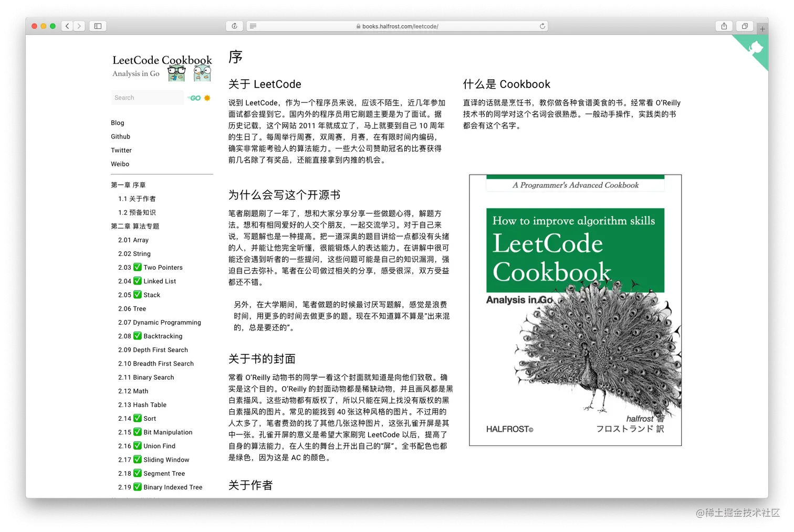Image resolution: width=794 pixels, height=532 pixels.
Task: Go forward with the Safari forward arrow
Action: tap(79, 26)
